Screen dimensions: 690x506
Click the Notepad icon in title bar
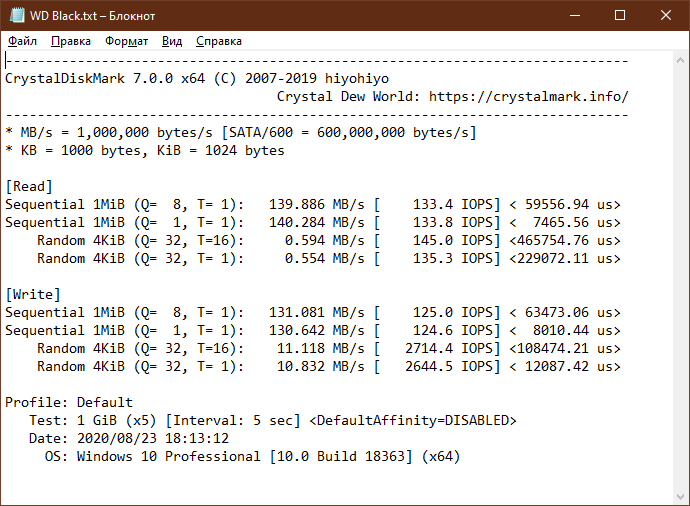pos(17,15)
